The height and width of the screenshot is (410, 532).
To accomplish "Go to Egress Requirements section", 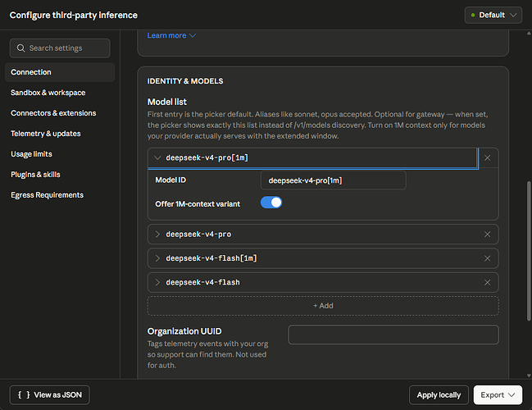I will pos(47,195).
